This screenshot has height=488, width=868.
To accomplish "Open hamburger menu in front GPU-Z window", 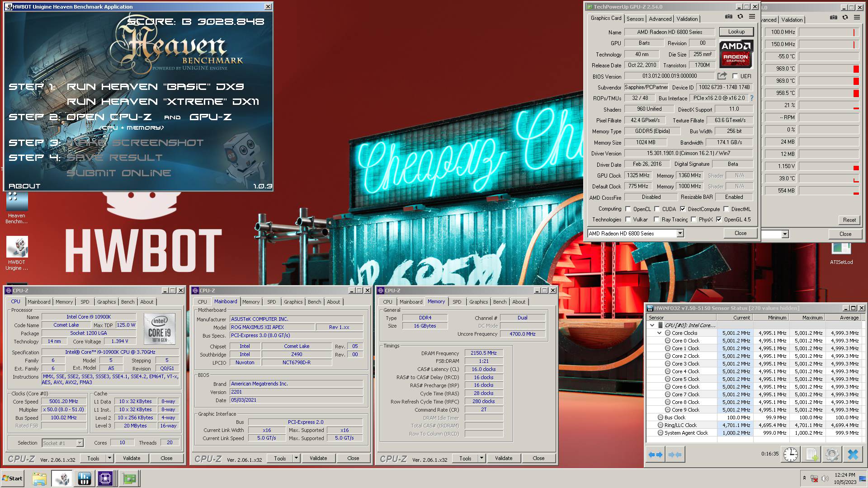I will [752, 17].
